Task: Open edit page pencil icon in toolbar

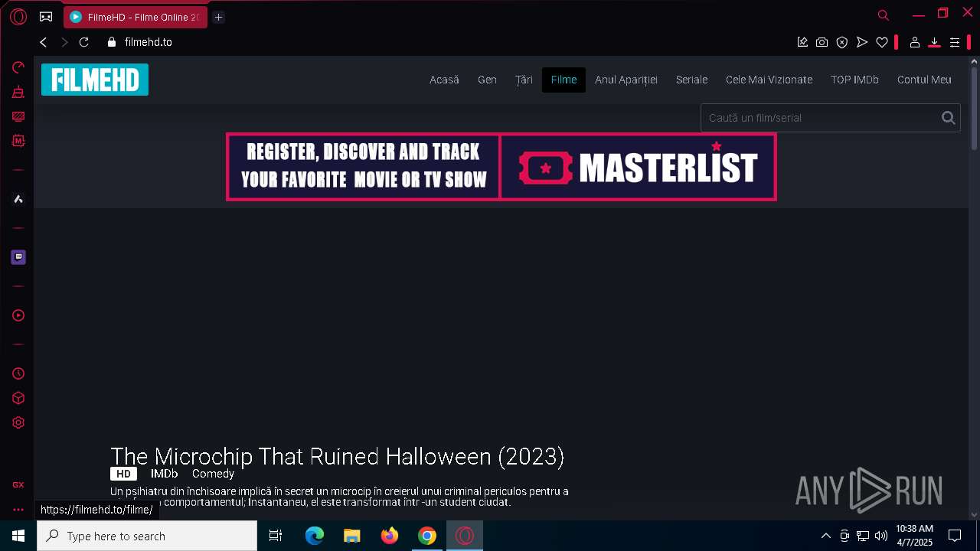Action: coord(802,42)
